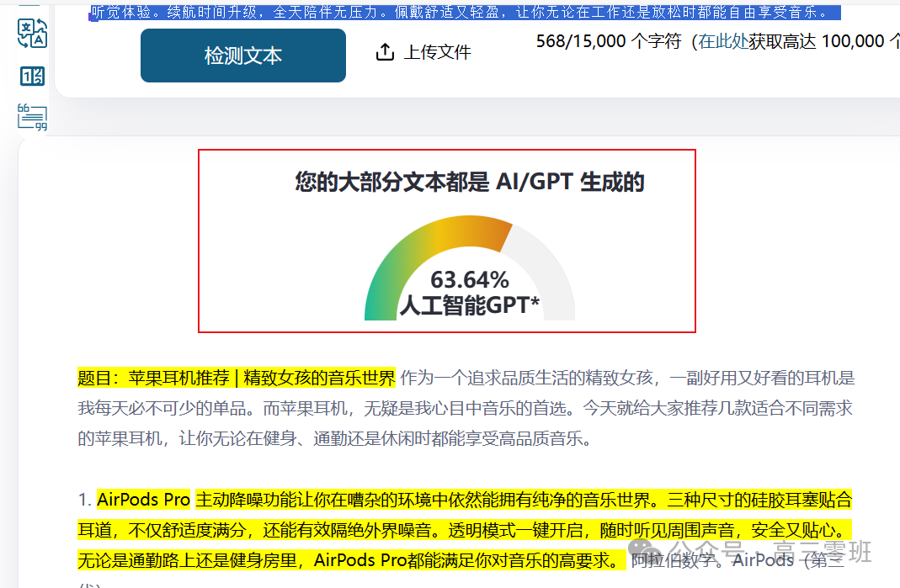
Task: Click the sentence starting 作为一个追求品质生活的精致女孩
Action: click(x=628, y=378)
